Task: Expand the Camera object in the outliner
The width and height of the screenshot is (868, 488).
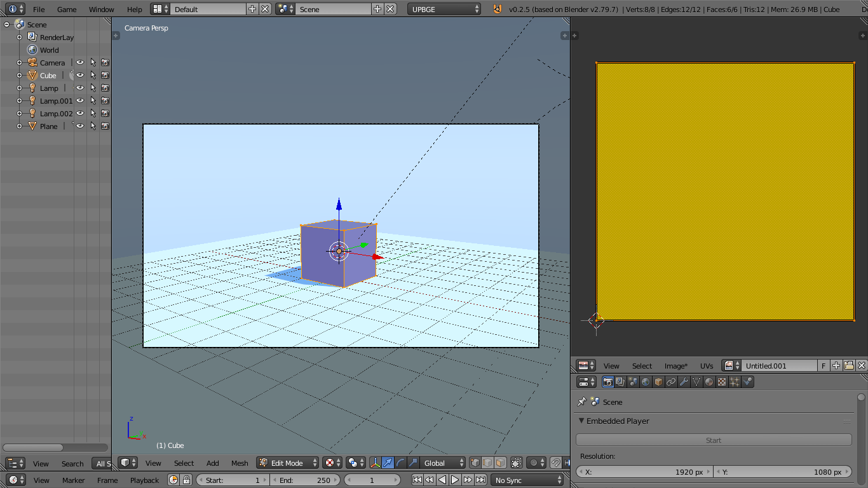Action: [x=19, y=62]
